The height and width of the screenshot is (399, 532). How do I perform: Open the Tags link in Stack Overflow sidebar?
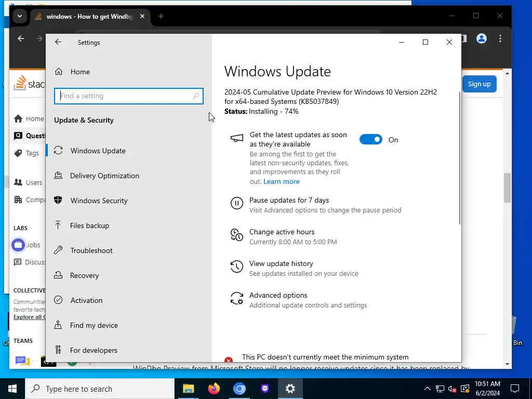pos(32,153)
